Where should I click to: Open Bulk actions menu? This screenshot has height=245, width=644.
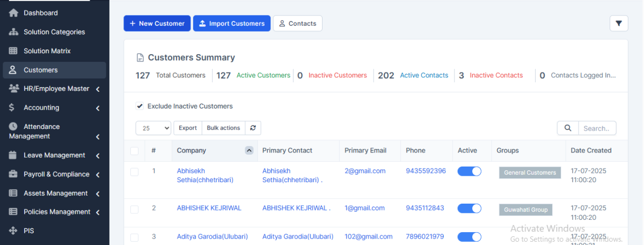coord(223,128)
